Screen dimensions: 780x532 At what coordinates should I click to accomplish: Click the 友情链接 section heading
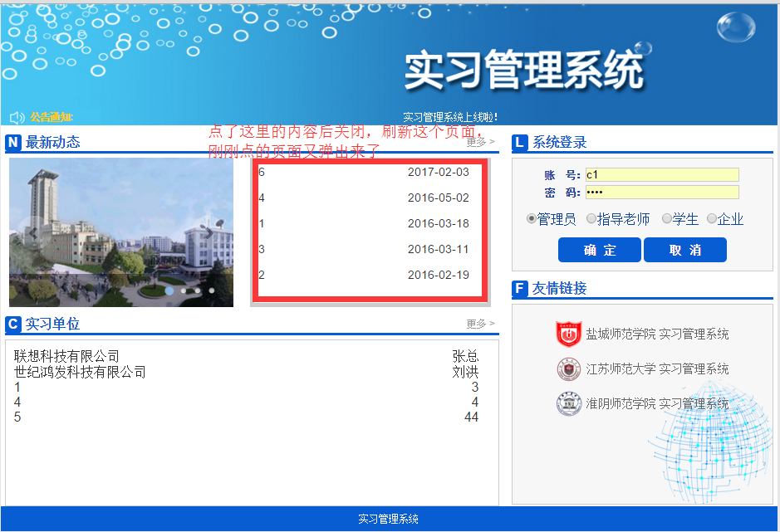point(560,288)
